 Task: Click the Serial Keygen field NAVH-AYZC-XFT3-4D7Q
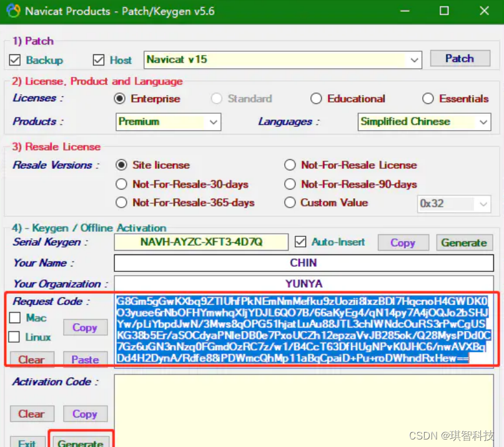(201, 242)
